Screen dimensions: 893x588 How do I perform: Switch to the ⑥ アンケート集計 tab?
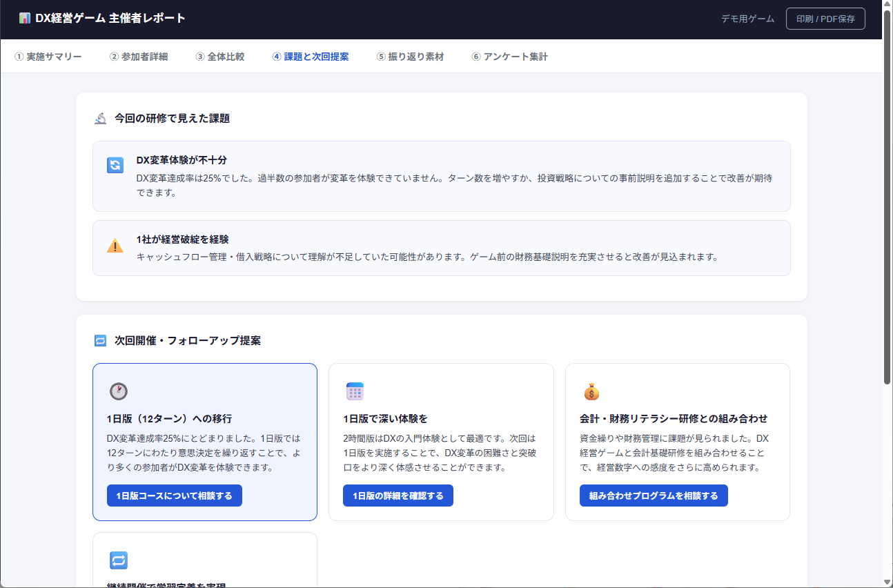(509, 57)
